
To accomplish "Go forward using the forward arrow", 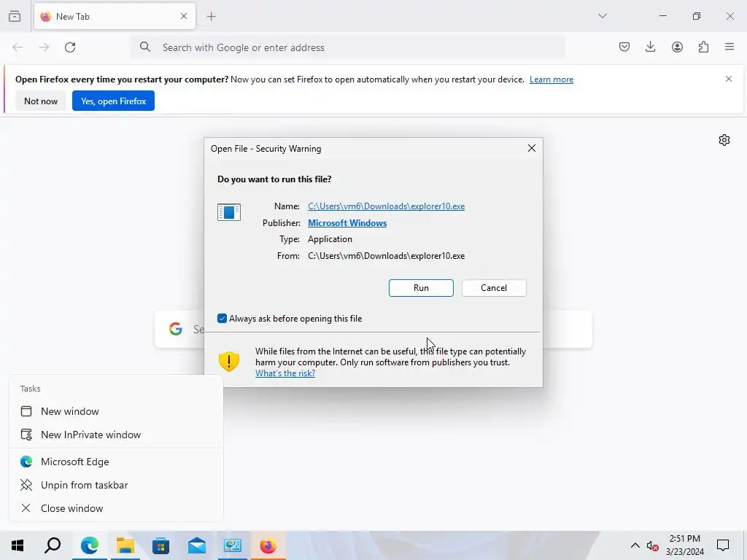I will 44,47.
